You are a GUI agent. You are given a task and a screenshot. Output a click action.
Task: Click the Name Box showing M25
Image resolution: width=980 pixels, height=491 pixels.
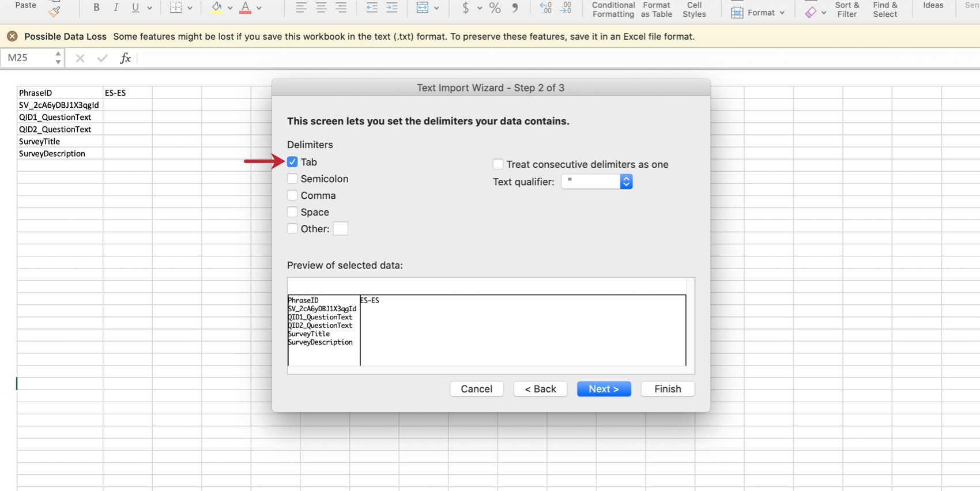click(27, 58)
